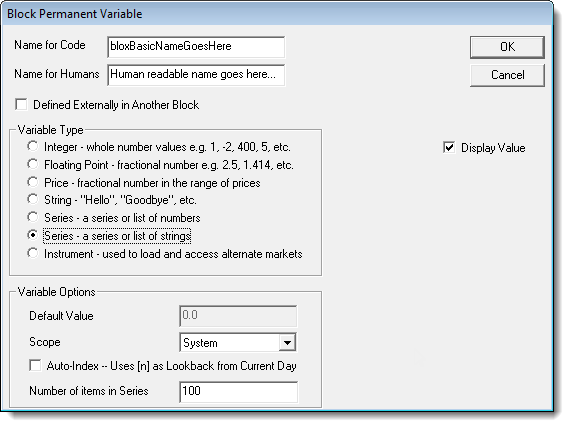Click the disabled Default Value field
The image size is (569, 427).
[238, 316]
